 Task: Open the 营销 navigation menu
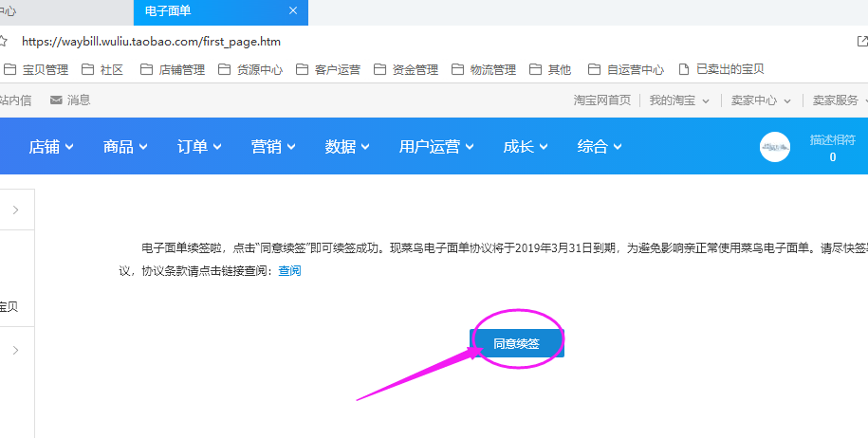click(273, 147)
